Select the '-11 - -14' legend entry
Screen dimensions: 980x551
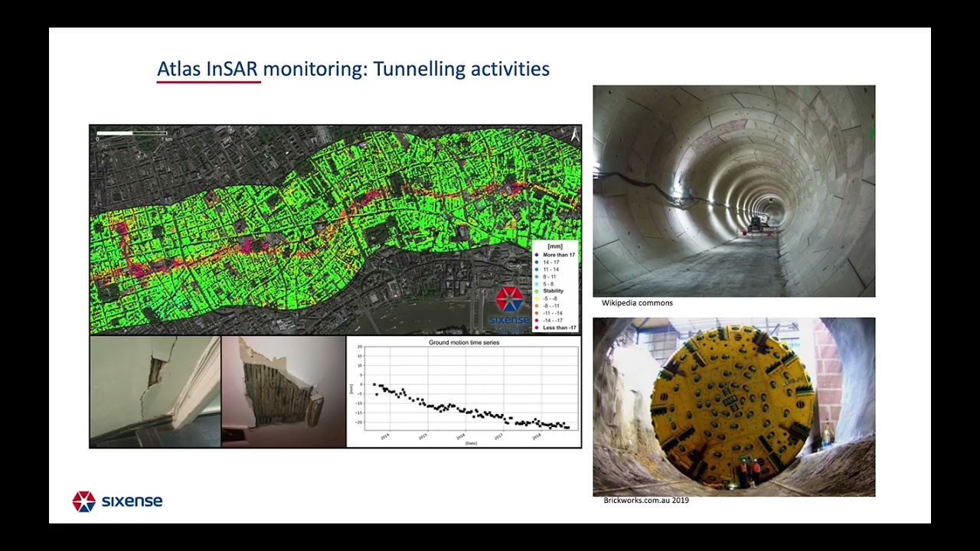pyautogui.click(x=548, y=313)
